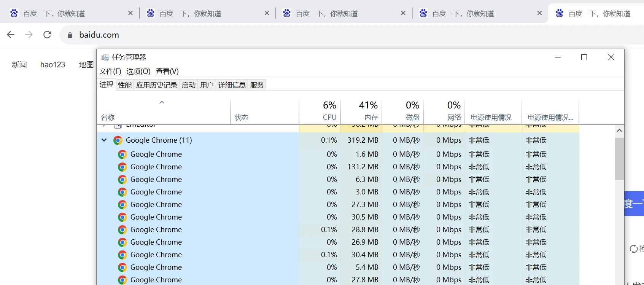
Task: Click the Chrome icon in Google Chrome (11) row
Action: click(x=118, y=140)
